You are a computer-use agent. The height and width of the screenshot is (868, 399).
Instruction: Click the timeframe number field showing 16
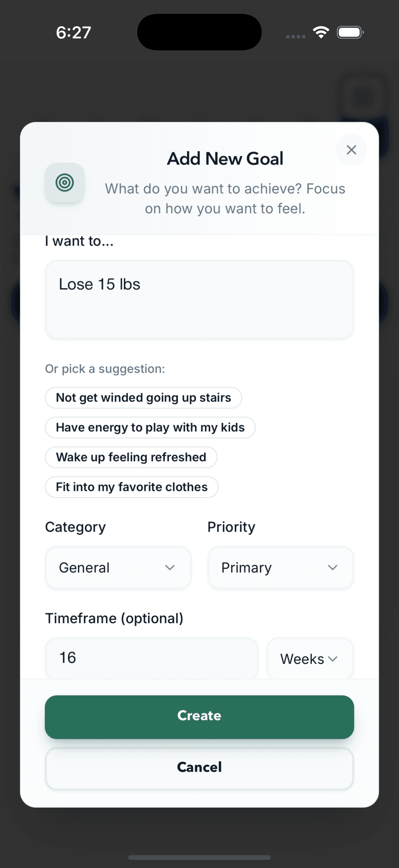[x=152, y=658]
